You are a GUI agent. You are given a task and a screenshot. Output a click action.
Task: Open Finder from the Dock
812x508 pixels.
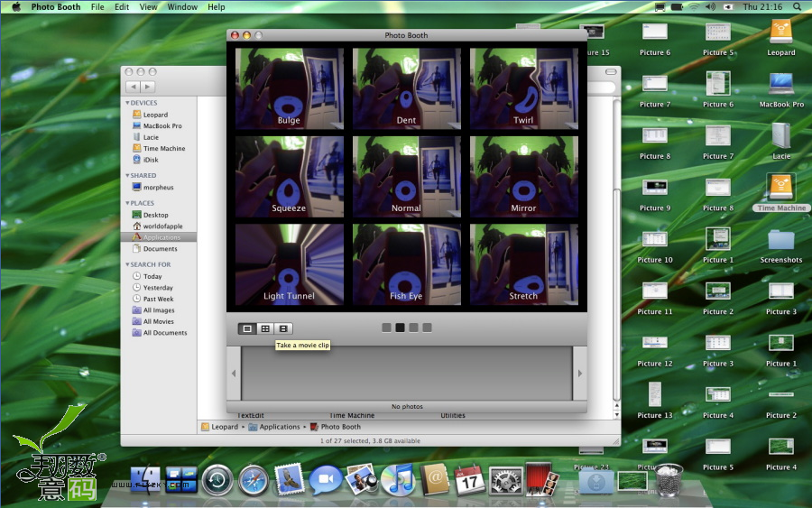(145, 479)
